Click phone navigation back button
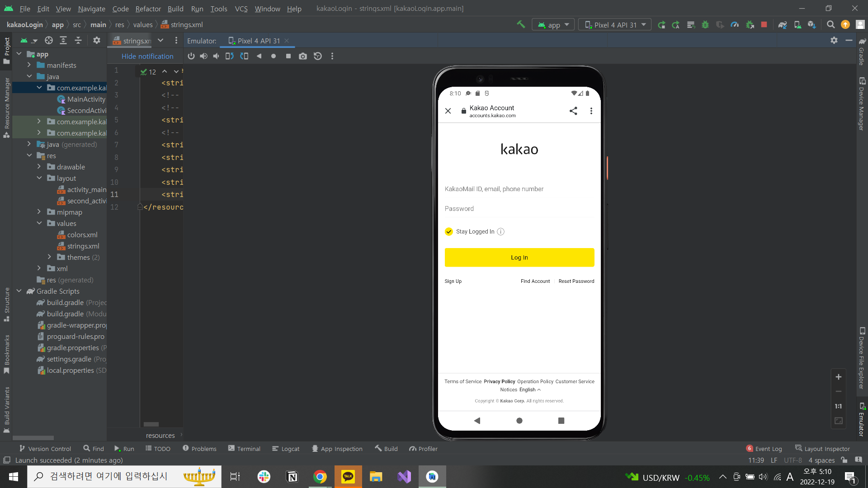This screenshot has height=488, width=868. pos(477,421)
